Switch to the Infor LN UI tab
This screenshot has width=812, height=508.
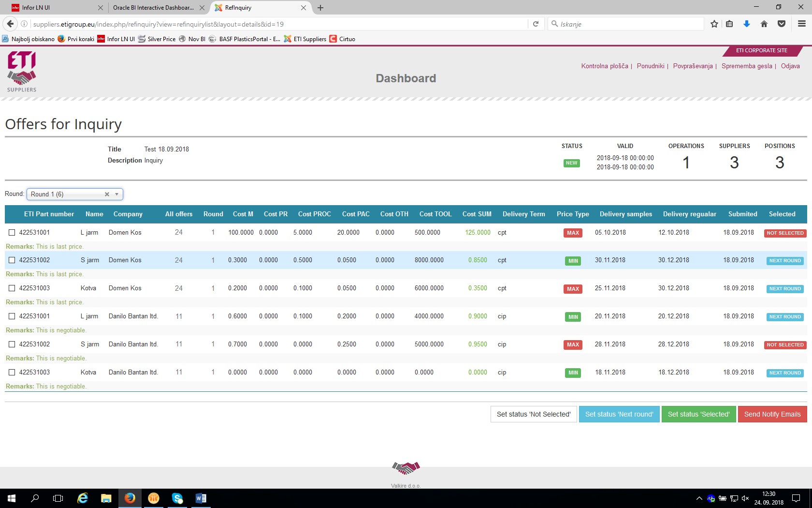(53, 8)
